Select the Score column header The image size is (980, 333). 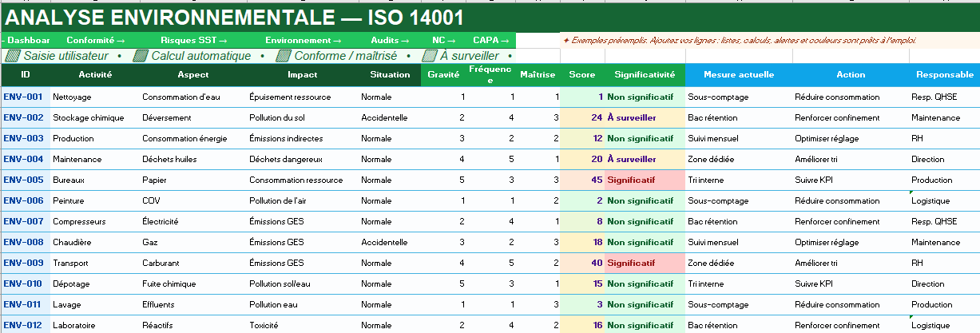pos(582,75)
